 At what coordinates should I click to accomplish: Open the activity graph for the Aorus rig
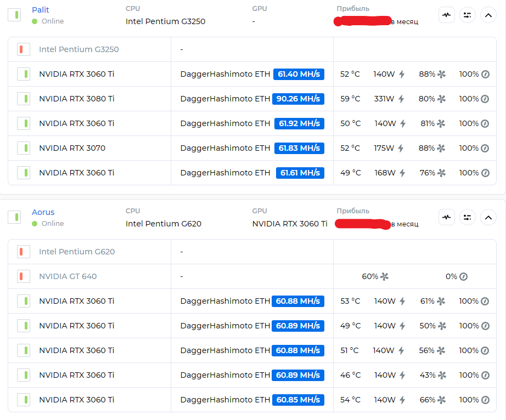pos(447,217)
